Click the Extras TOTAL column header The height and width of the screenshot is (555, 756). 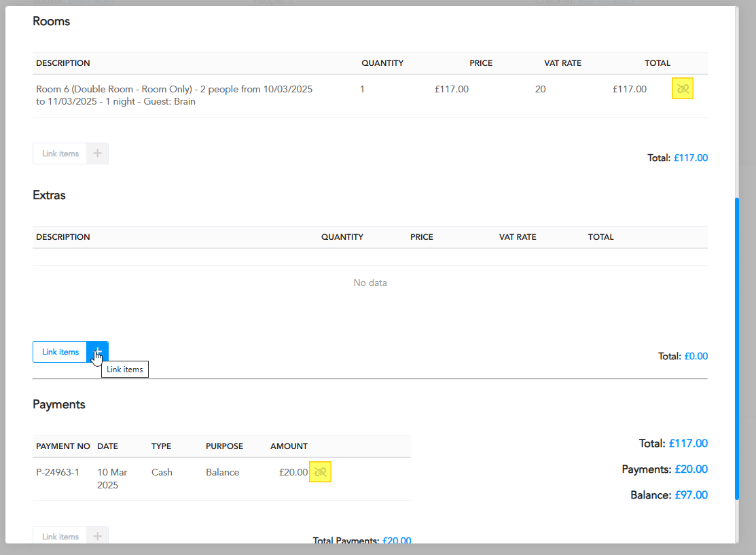point(600,237)
